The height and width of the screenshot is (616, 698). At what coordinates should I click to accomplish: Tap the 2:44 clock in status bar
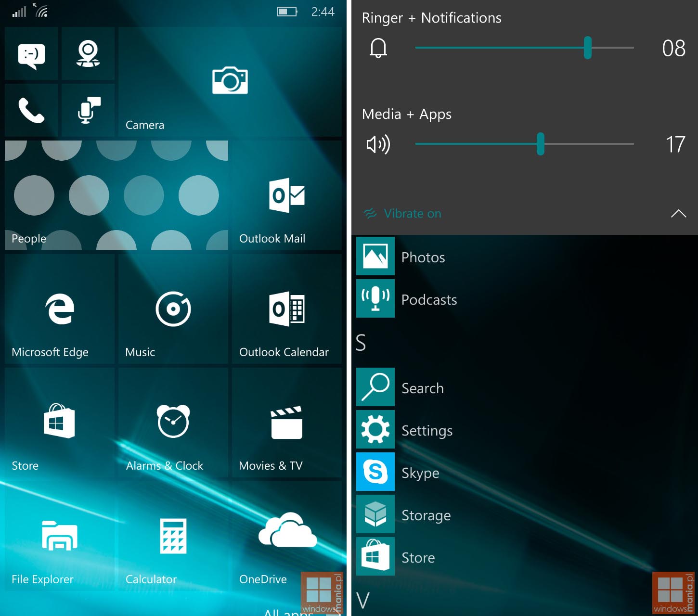(x=323, y=12)
